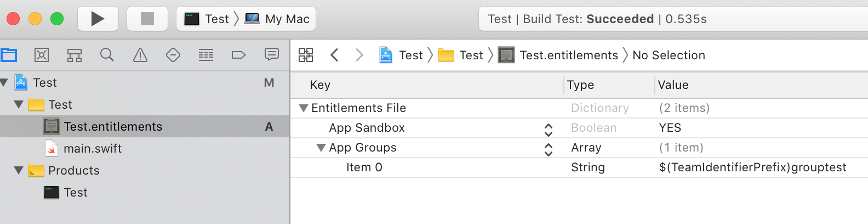This screenshot has height=224, width=868.
Task: Show the Source Control navigator
Action: tap(42, 55)
